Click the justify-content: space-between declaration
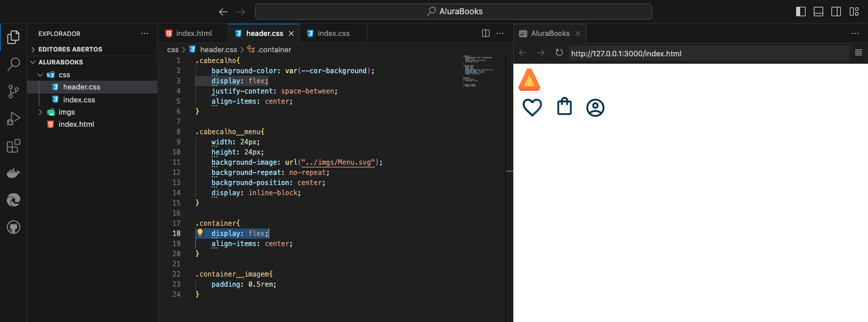This screenshot has width=868, height=322. coord(274,91)
